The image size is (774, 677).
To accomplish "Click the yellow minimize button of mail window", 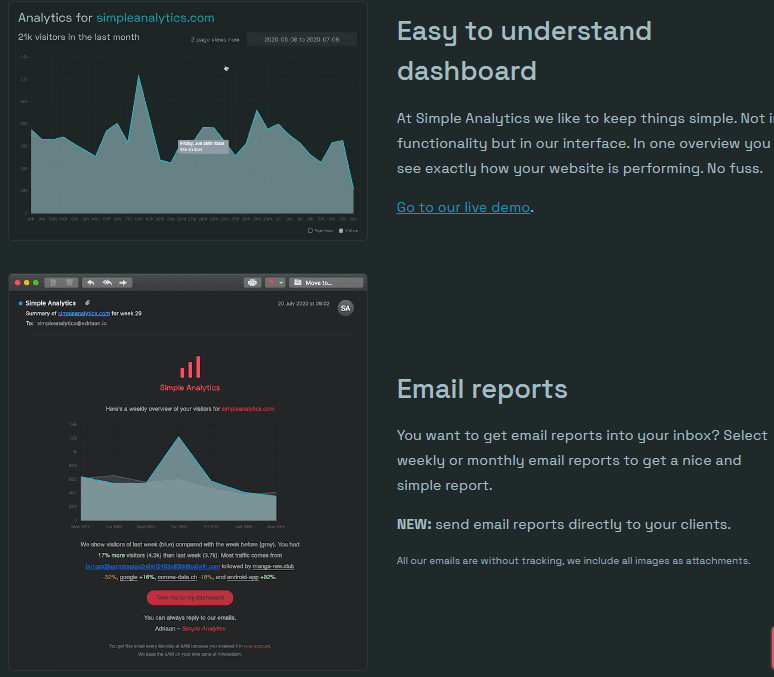I will pyautogui.click(x=27, y=282).
